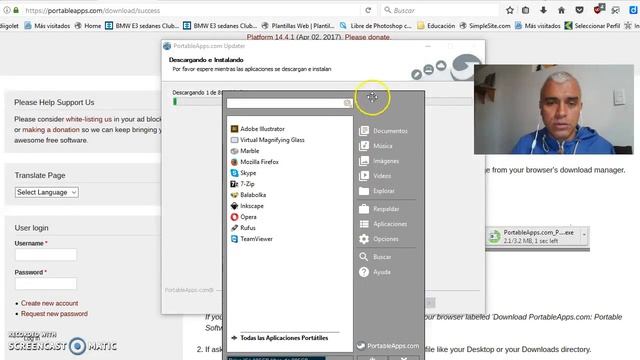Click the download progress bar in Updater
The image size is (640, 360).
click(x=322, y=101)
